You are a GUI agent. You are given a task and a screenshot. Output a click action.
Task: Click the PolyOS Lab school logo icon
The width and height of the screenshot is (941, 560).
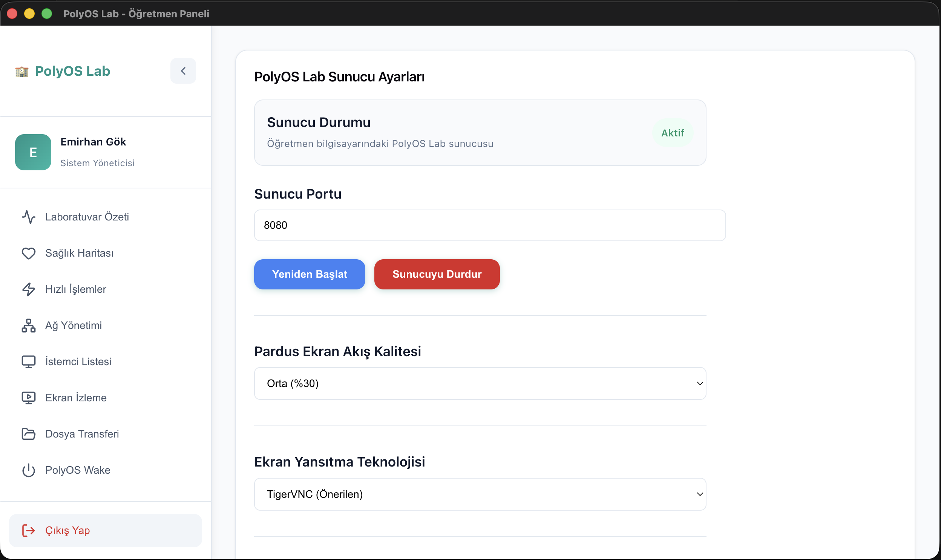[22, 71]
